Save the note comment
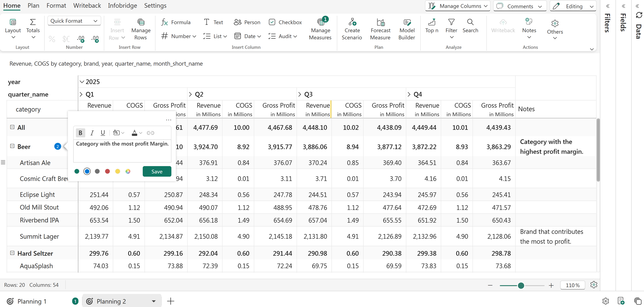Viewport: 644px width, 307px height. pyautogui.click(x=157, y=171)
